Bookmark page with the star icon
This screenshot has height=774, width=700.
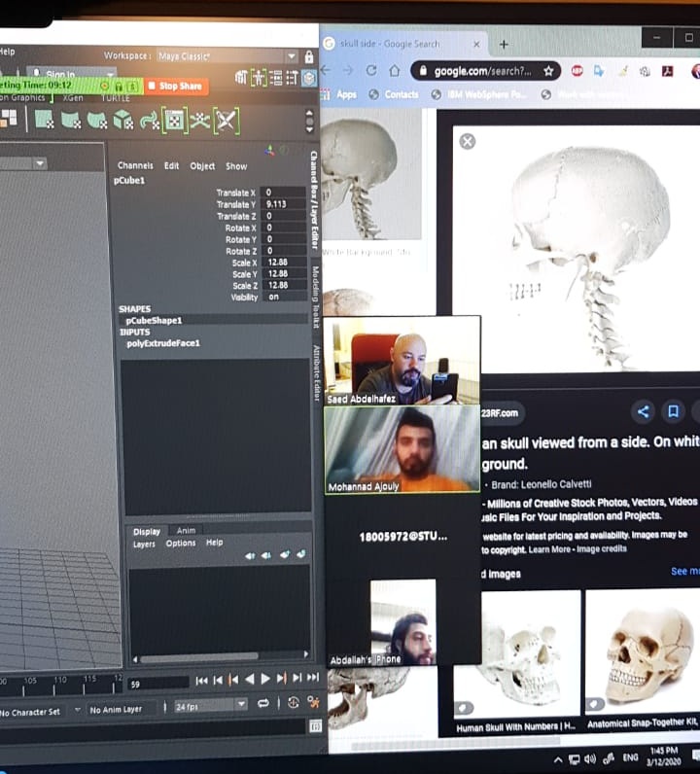pos(548,71)
